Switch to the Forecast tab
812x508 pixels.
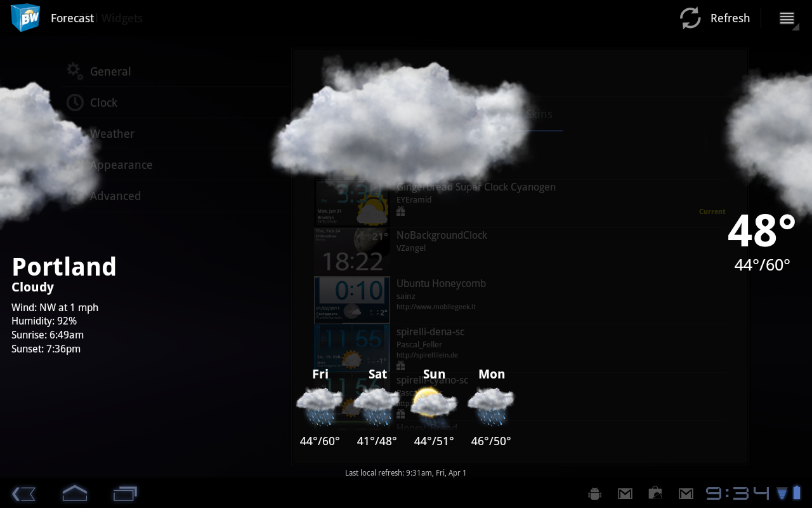point(72,18)
